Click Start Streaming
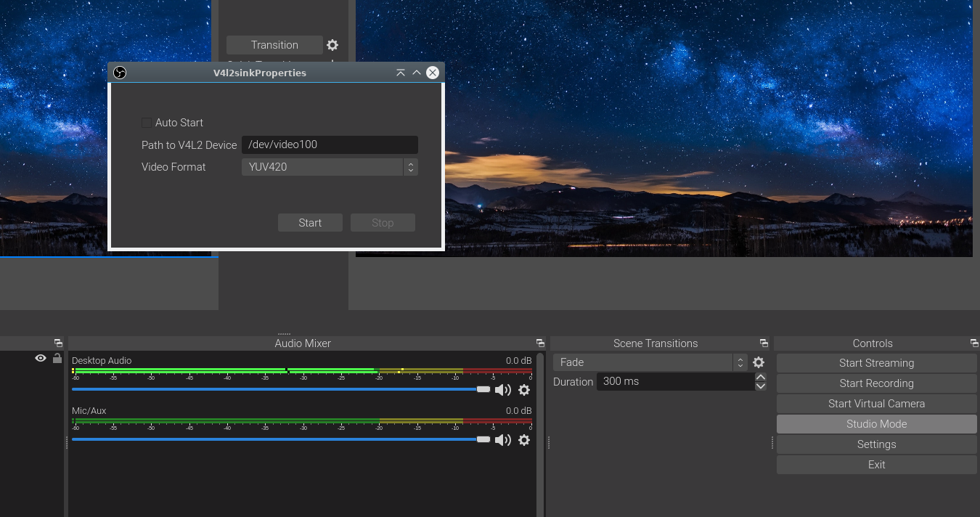 (x=877, y=363)
